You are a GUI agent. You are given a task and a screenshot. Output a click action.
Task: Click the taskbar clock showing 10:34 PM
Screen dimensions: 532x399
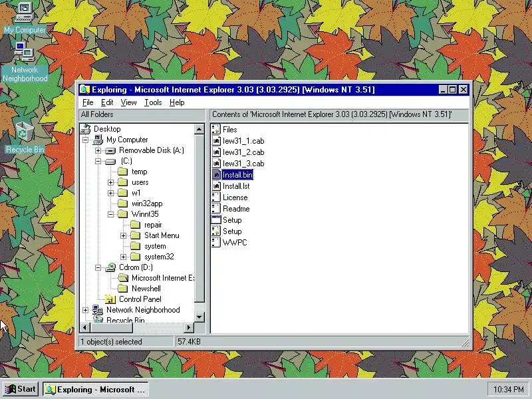point(508,389)
